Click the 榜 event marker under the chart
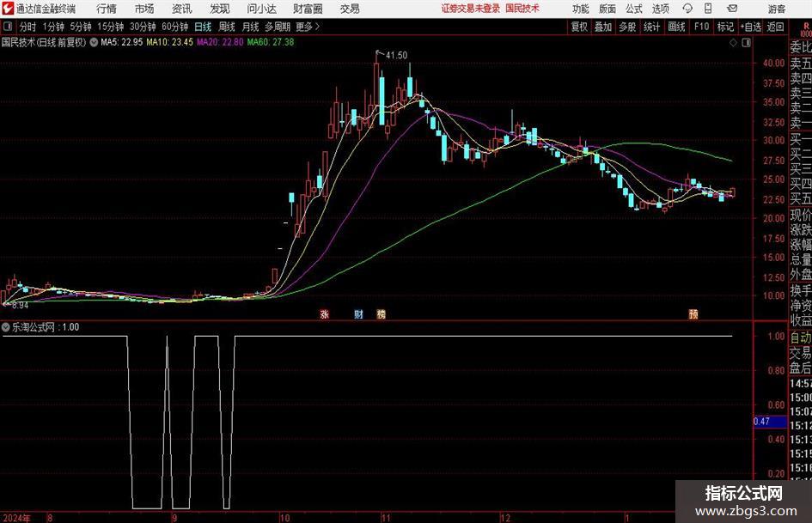This screenshot has width=812, height=523. (x=382, y=314)
